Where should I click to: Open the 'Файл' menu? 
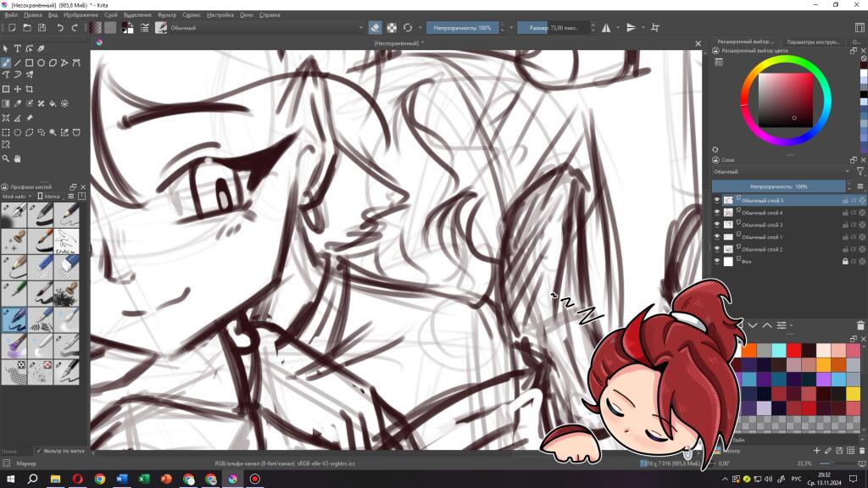(11, 15)
